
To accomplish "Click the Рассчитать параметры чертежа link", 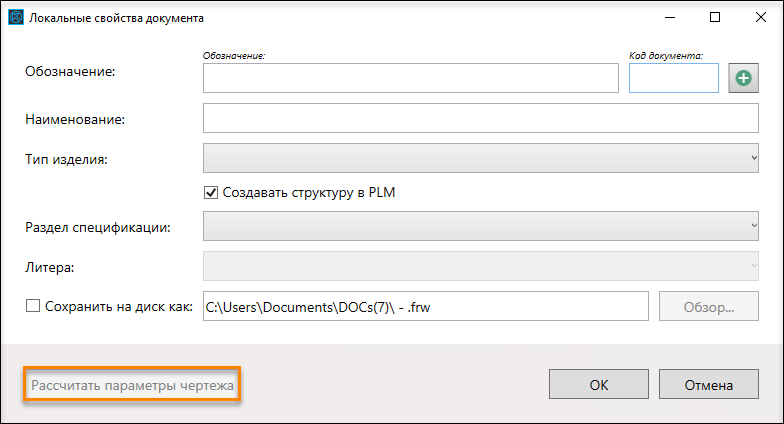I will (132, 386).
